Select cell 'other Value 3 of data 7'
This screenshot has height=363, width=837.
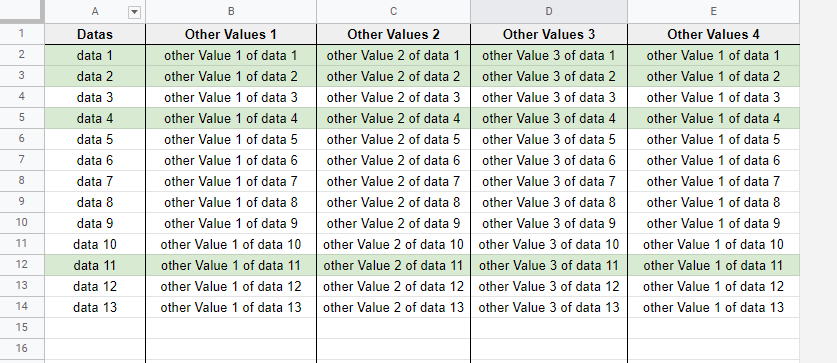tap(549, 182)
